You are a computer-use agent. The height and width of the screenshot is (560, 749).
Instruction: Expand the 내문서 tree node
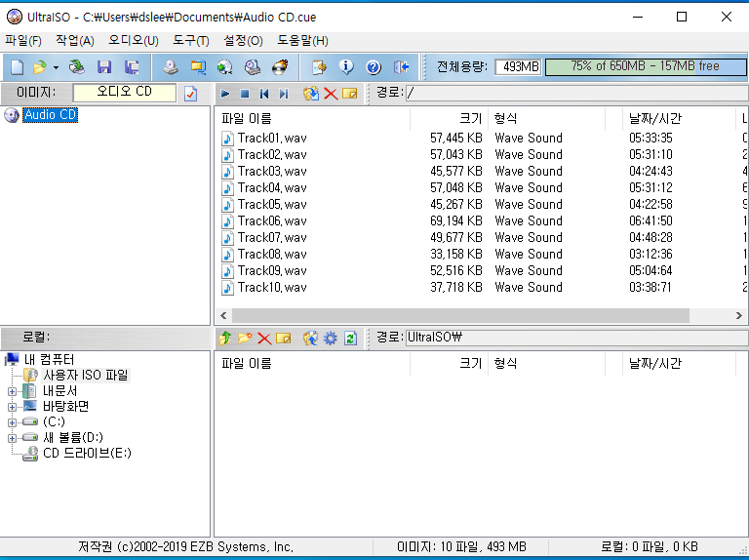[x=13, y=391]
